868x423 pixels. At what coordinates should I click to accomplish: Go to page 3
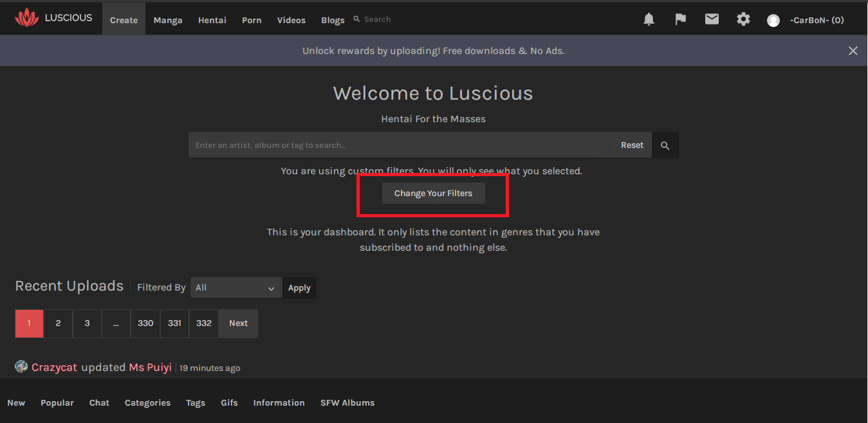tap(87, 323)
